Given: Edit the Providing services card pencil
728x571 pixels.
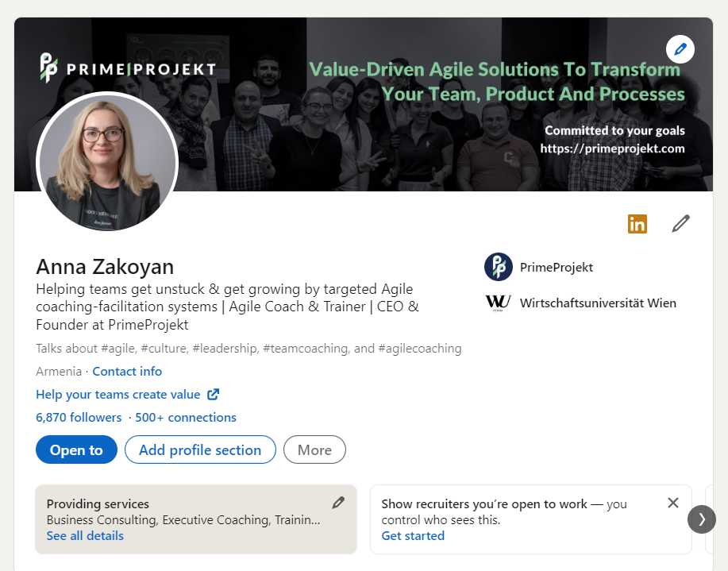Looking at the screenshot, I should pos(338,503).
